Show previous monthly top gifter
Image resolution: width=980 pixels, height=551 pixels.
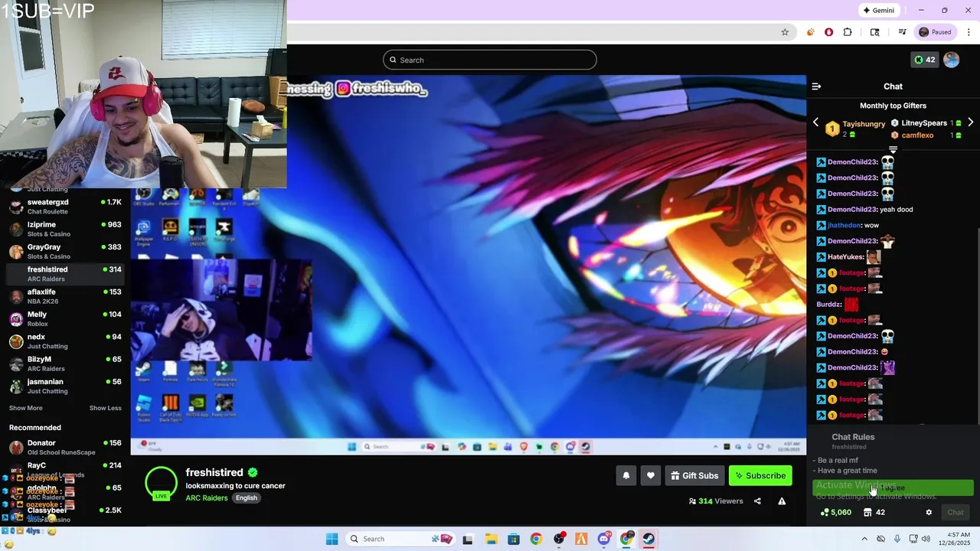815,122
